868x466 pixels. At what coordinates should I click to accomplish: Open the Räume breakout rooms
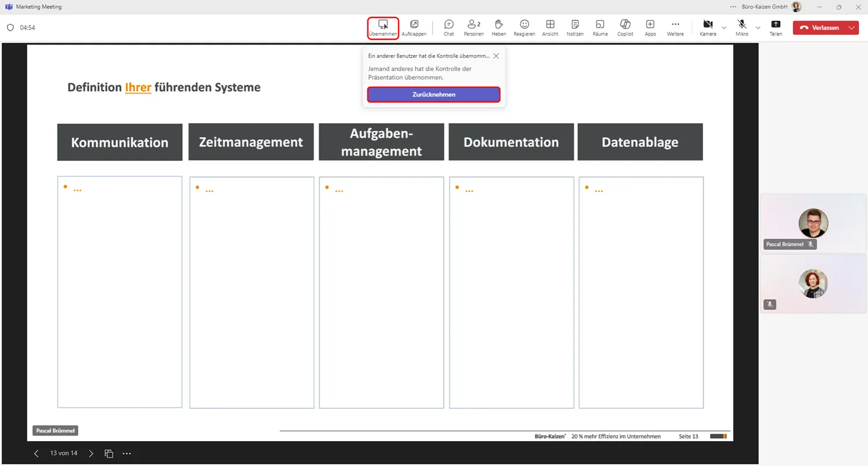click(x=600, y=27)
